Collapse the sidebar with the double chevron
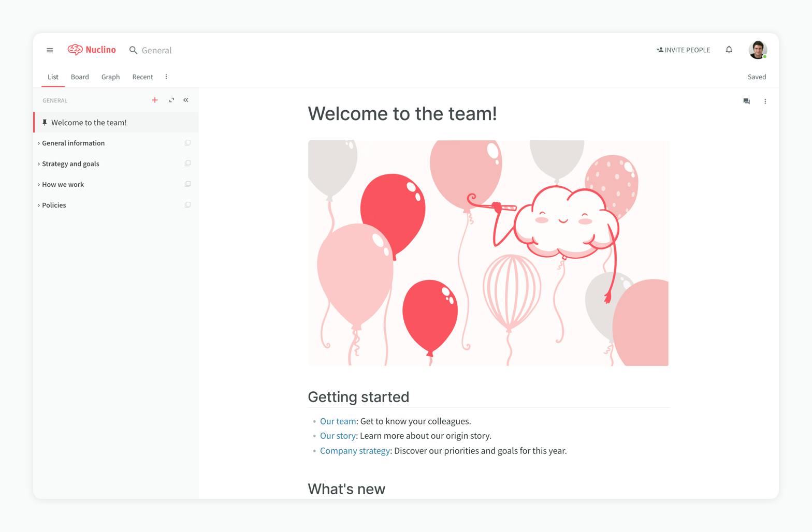Image resolution: width=812 pixels, height=532 pixels. pos(186,100)
